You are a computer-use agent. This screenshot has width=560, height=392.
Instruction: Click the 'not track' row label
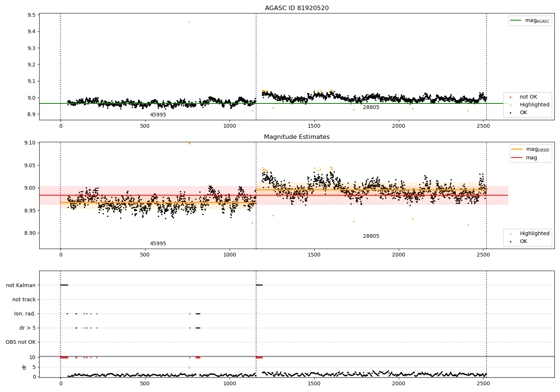pos(24,299)
